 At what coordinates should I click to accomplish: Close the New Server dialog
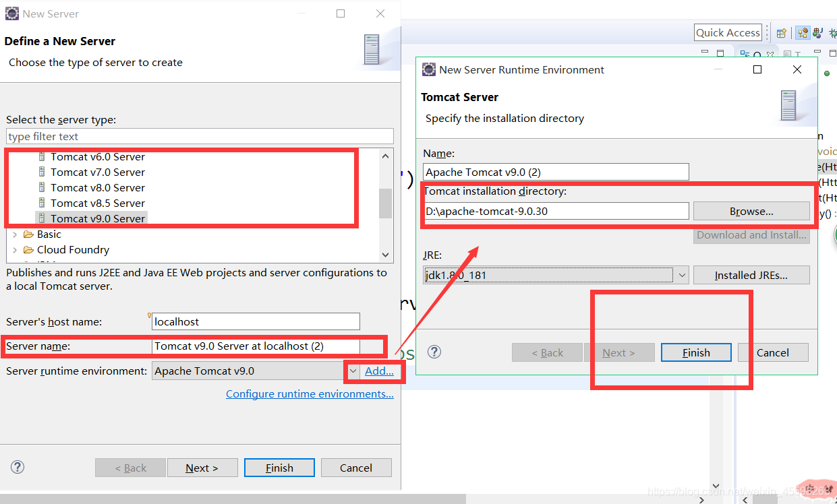click(x=380, y=13)
